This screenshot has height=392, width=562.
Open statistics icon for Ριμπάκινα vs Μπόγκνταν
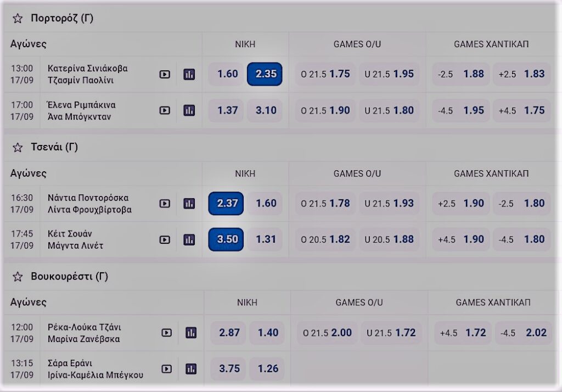pos(189,110)
